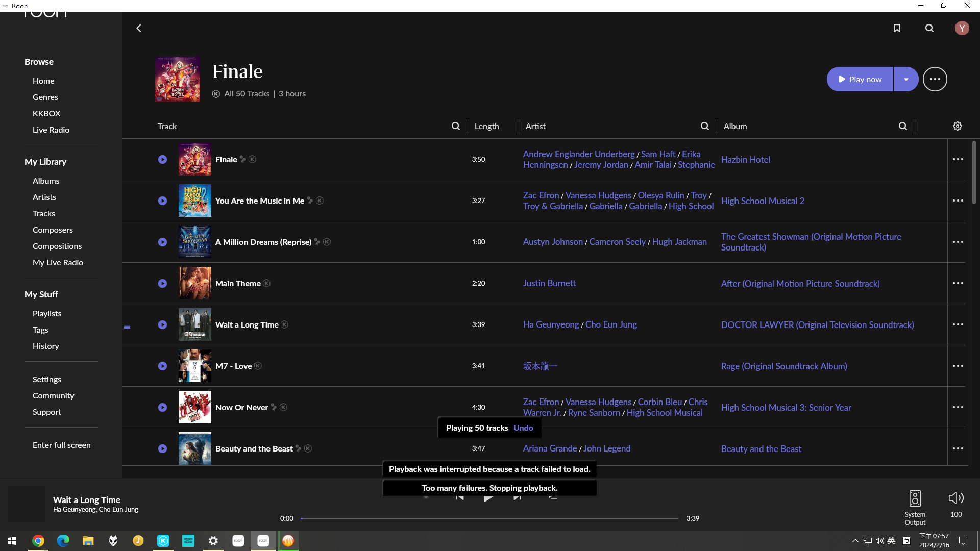Play Wait a Long Time track row
Viewport: 980px width, 551px height.
(x=162, y=324)
